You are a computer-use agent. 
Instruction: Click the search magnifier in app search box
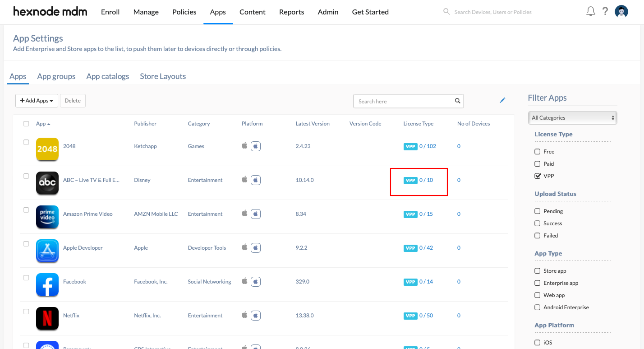457,101
